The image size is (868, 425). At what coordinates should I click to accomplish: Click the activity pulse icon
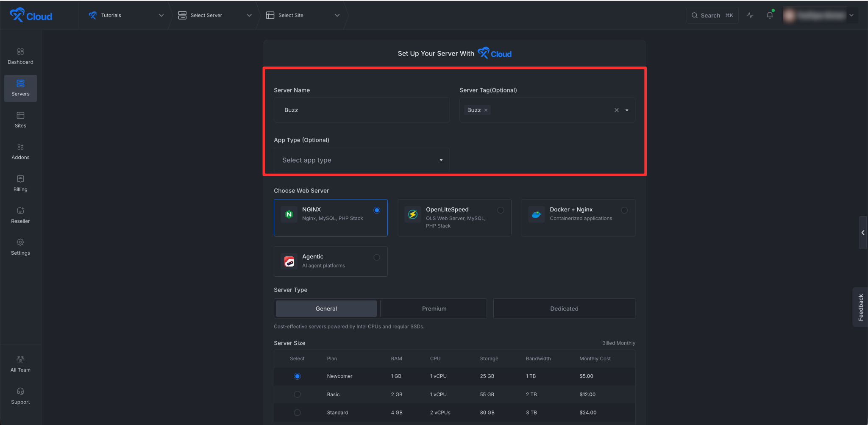[750, 15]
